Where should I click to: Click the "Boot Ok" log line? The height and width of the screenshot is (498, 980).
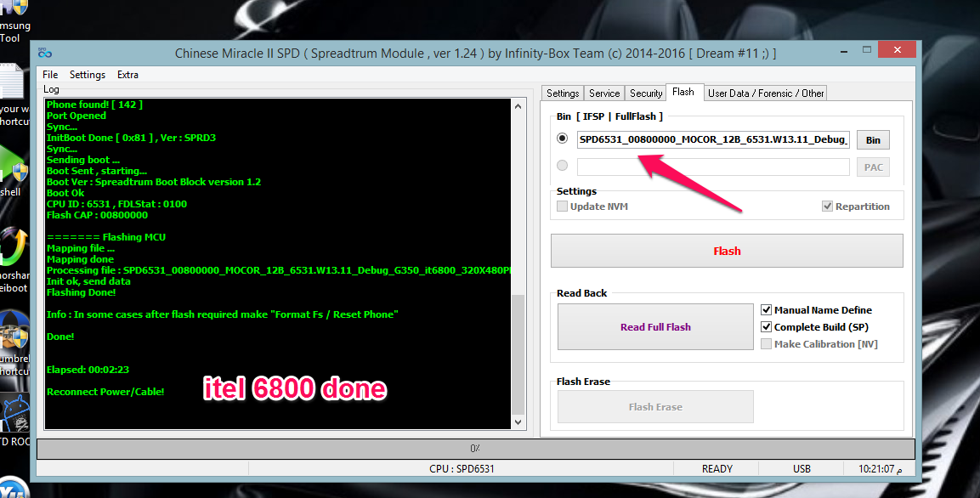click(x=65, y=193)
